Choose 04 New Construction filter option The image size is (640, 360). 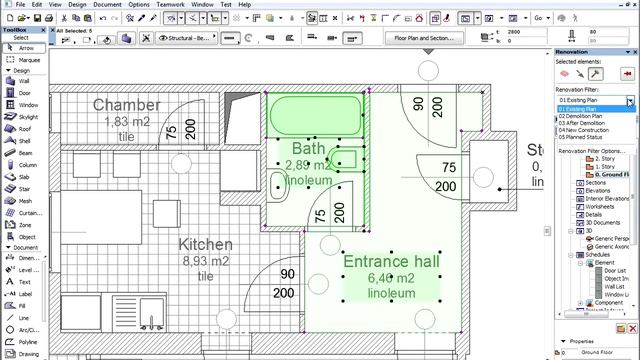pyautogui.click(x=596, y=130)
